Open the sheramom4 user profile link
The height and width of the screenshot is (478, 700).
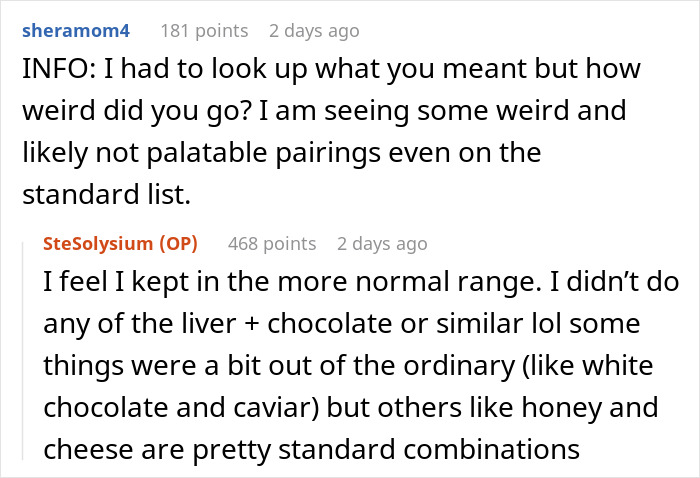point(76,31)
